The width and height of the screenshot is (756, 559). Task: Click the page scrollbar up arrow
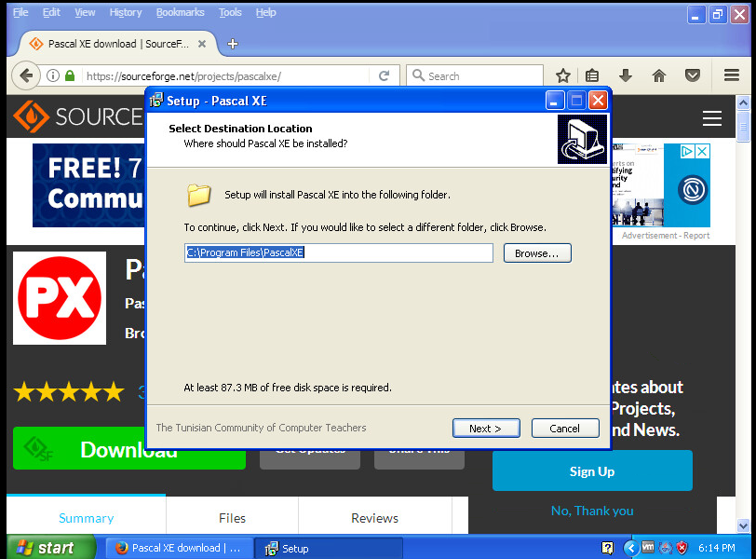[x=743, y=102]
